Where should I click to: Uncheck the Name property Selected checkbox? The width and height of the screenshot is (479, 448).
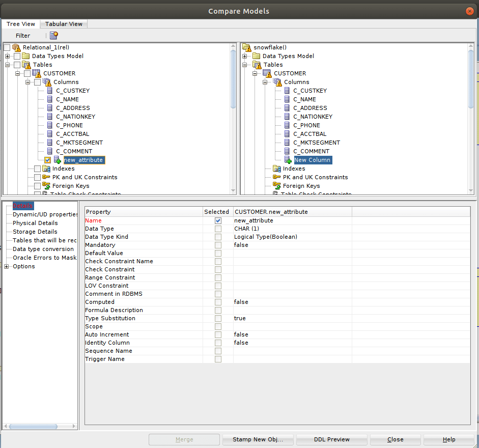[218, 220]
